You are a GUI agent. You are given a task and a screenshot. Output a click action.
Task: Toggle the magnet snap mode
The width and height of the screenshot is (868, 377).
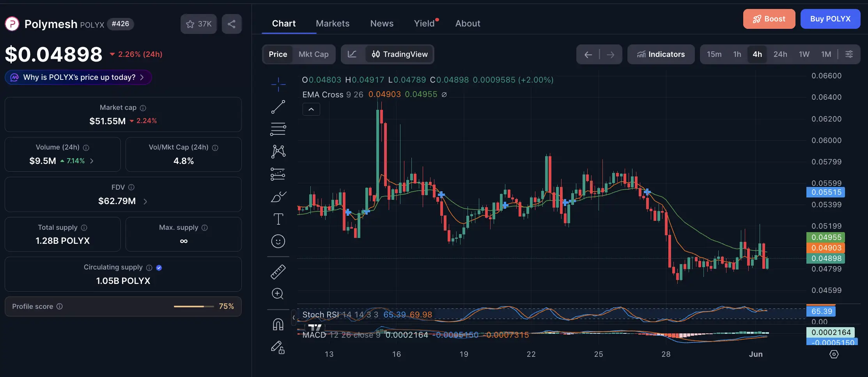tap(278, 324)
